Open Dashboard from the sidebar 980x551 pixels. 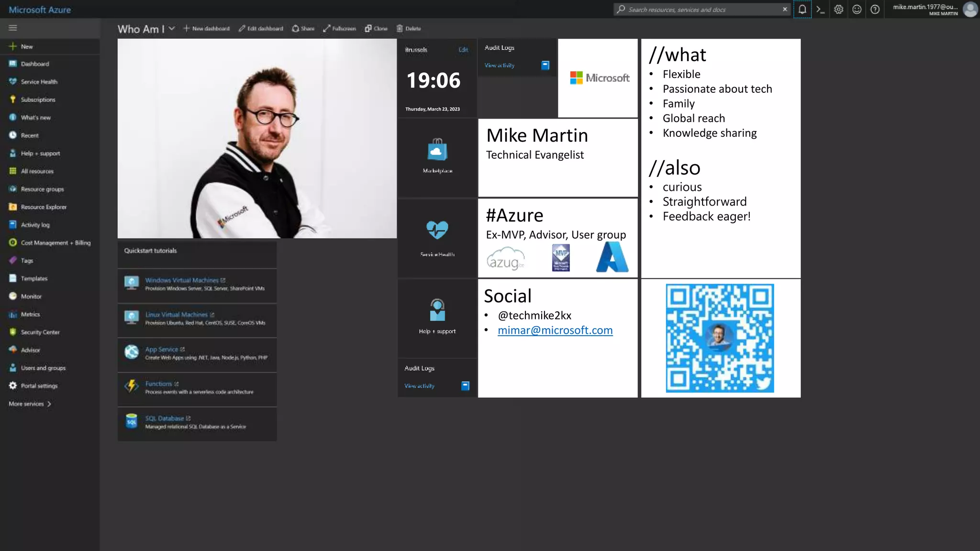pyautogui.click(x=34, y=64)
